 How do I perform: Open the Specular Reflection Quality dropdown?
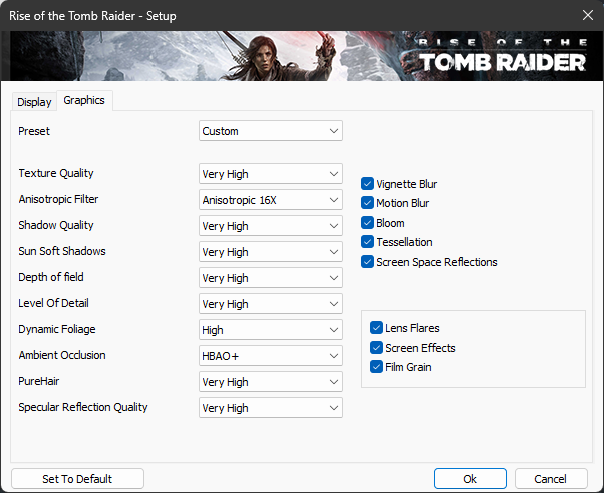271,408
